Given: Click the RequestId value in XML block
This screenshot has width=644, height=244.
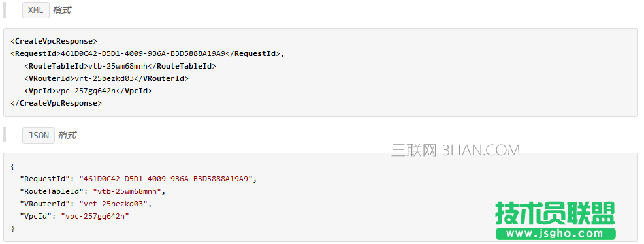Looking at the screenshot, I should 143,53.
